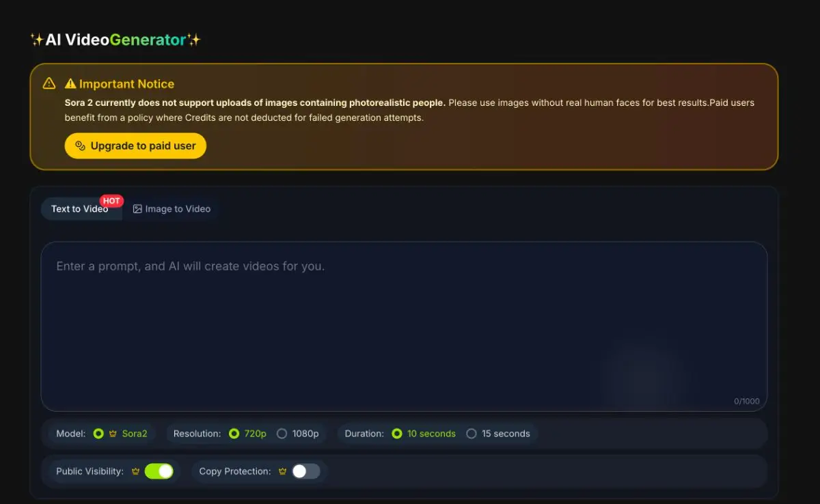
Task: Open the Image to Video tab
Action: (172, 209)
